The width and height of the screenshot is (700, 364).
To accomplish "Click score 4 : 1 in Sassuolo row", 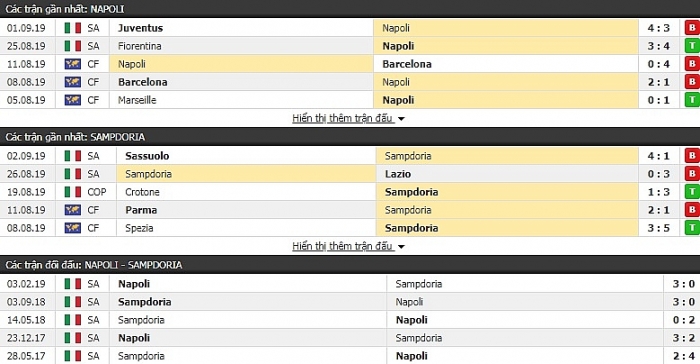I will tap(659, 156).
